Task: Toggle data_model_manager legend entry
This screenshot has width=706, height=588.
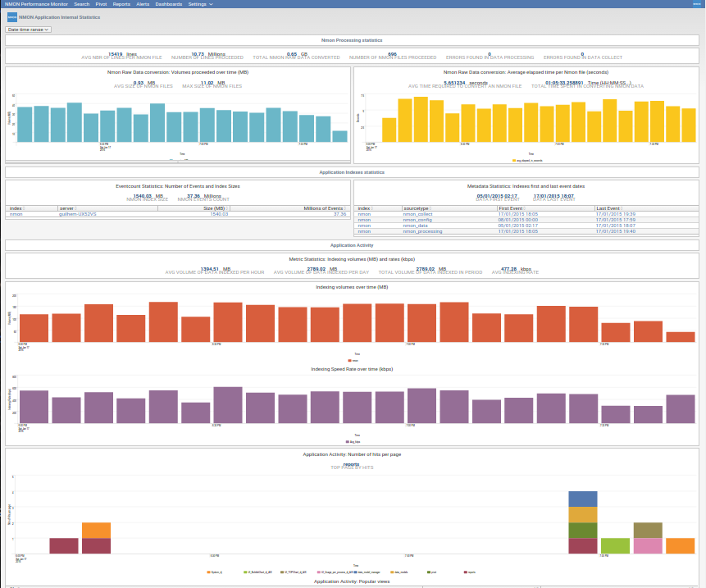Action: pos(367,572)
